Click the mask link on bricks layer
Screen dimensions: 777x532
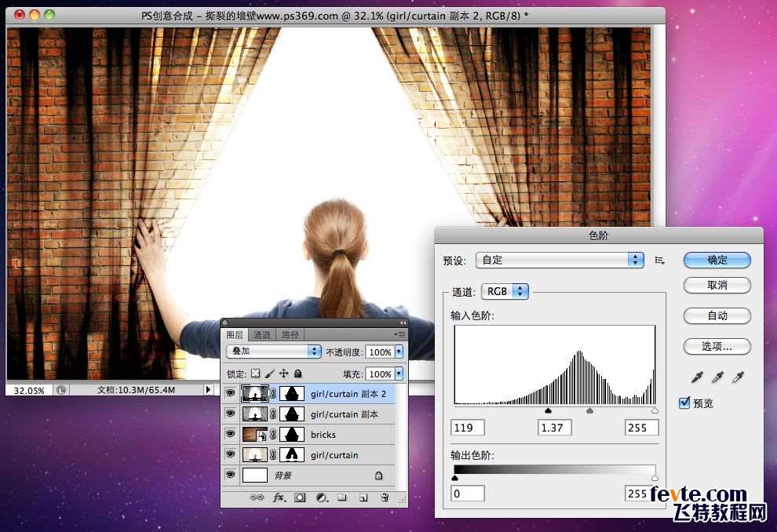click(273, 435)
